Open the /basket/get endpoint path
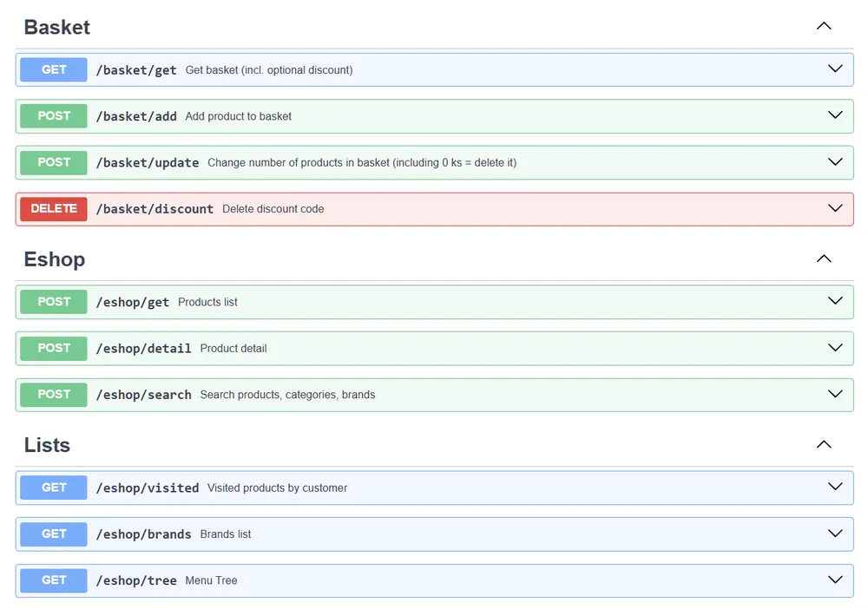 (x=136, y=70)
